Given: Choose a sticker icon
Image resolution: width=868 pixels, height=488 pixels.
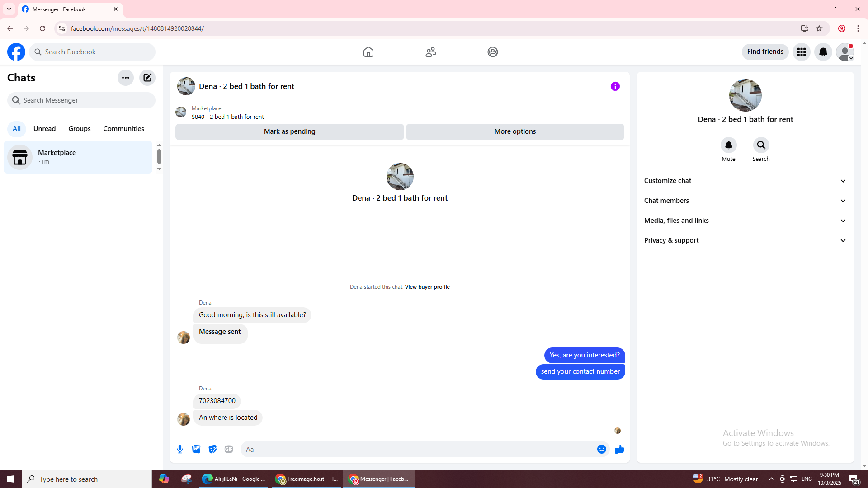Looking at the screenshot, I should point(212,449).
